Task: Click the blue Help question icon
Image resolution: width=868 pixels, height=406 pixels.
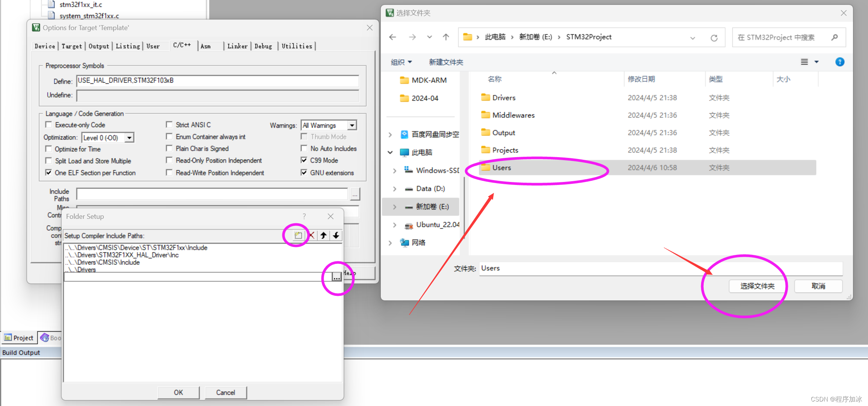Action: click(x=839, y=62)
